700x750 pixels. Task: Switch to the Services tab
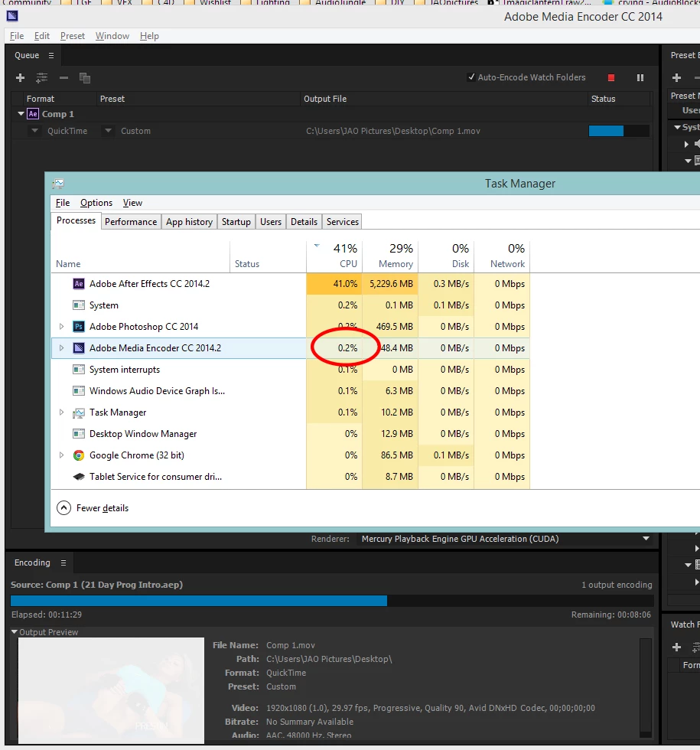pos(343,222)
